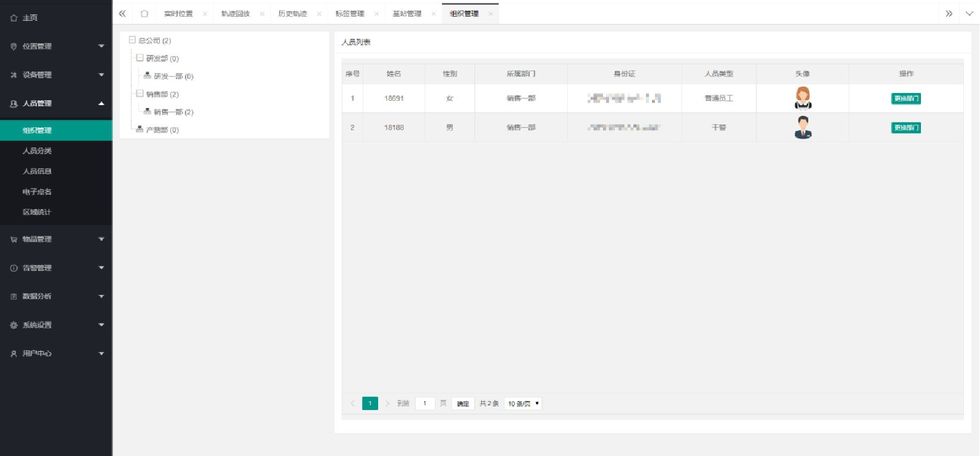
Task: Click the female avatar for employee 18591
Action: tap(802, 98)
